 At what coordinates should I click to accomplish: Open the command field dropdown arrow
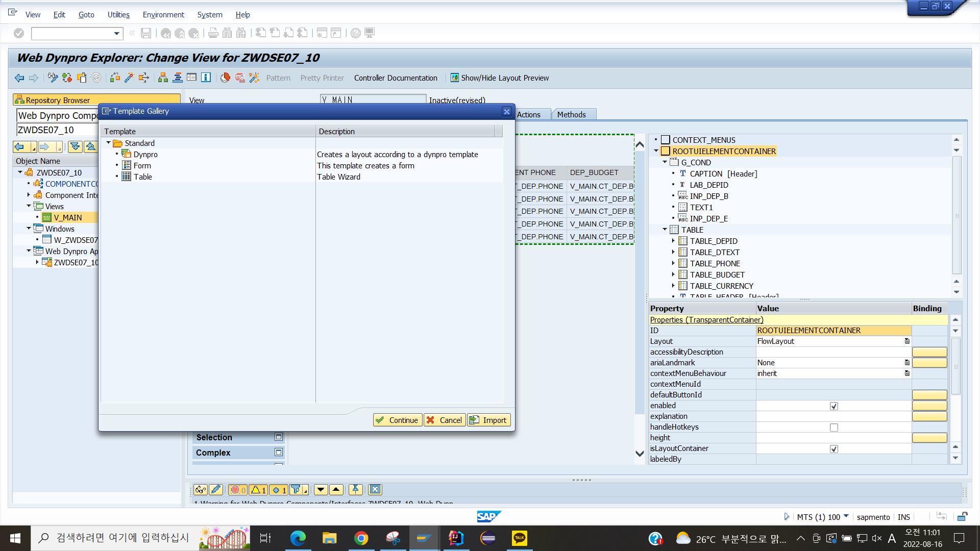117,34
